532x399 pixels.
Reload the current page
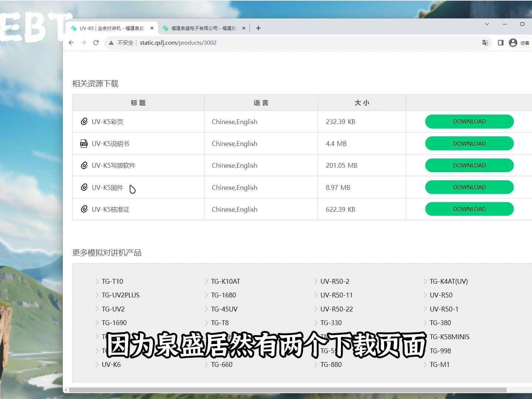click(x=96, y=43)
